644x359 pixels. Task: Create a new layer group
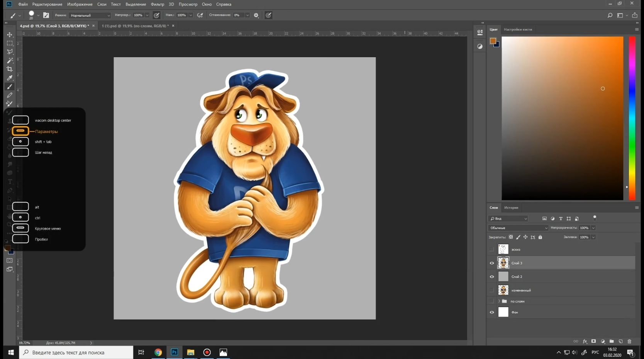[612, 341]
